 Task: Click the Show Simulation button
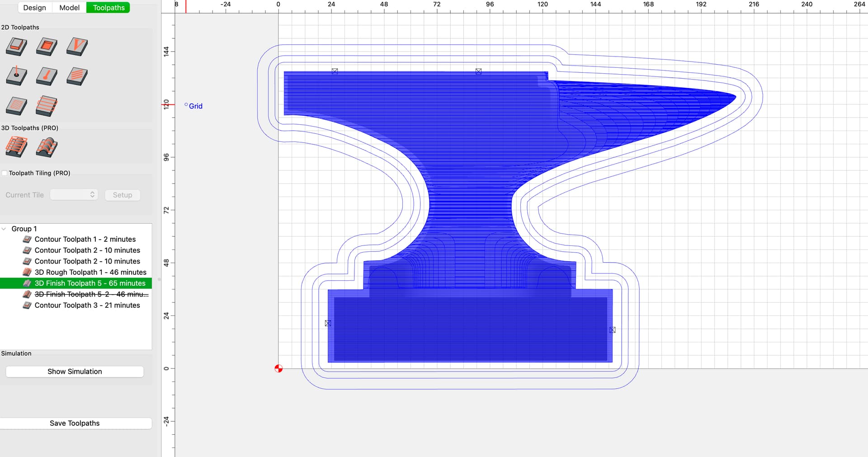[75, 372]
